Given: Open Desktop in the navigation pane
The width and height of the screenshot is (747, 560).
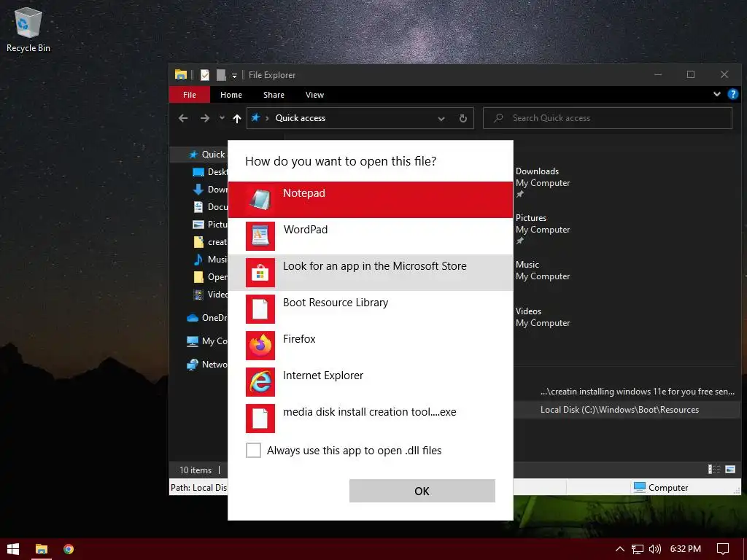Looking at the screenshot, I should pyautogui.click(x=209, y=172).
